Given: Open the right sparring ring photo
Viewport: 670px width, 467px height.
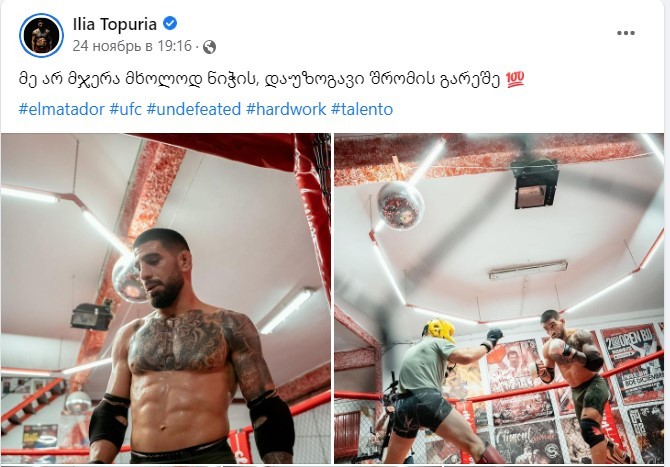Looking at the screenshot, I should click(x=499, y=298).
